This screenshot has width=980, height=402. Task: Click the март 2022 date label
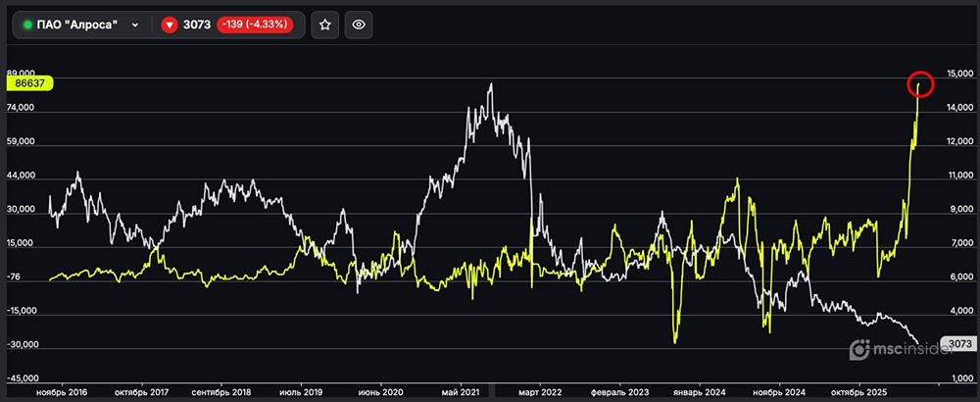pos(540,392)
